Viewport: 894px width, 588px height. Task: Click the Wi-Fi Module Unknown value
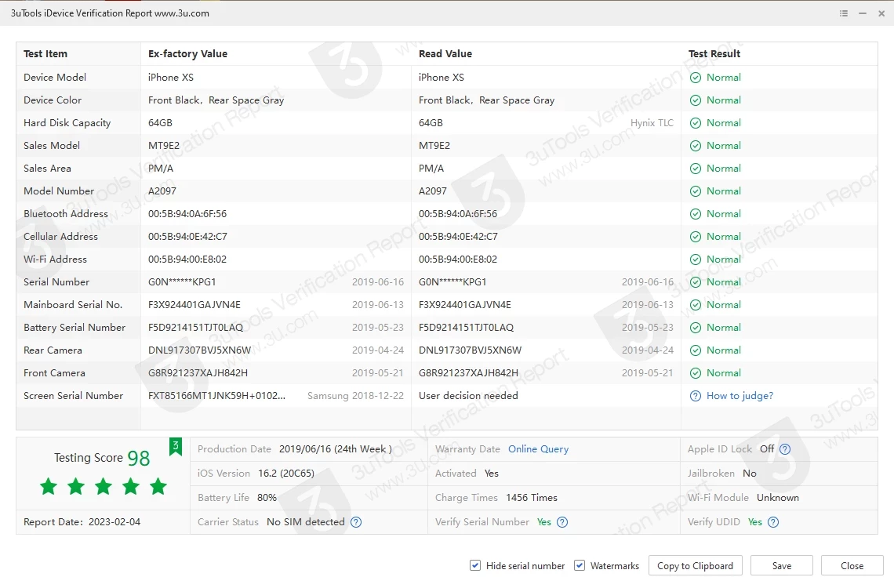(x=778, y=497)
